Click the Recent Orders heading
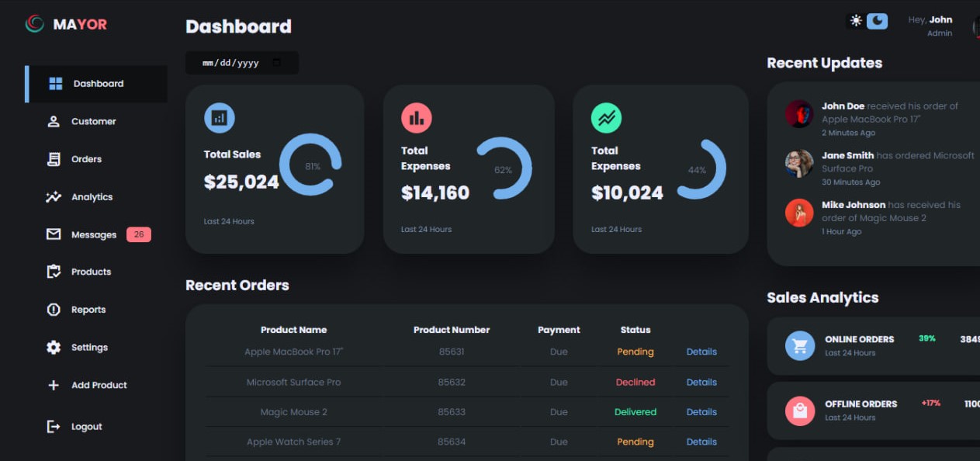980x461 pixels. coord(237,285)
